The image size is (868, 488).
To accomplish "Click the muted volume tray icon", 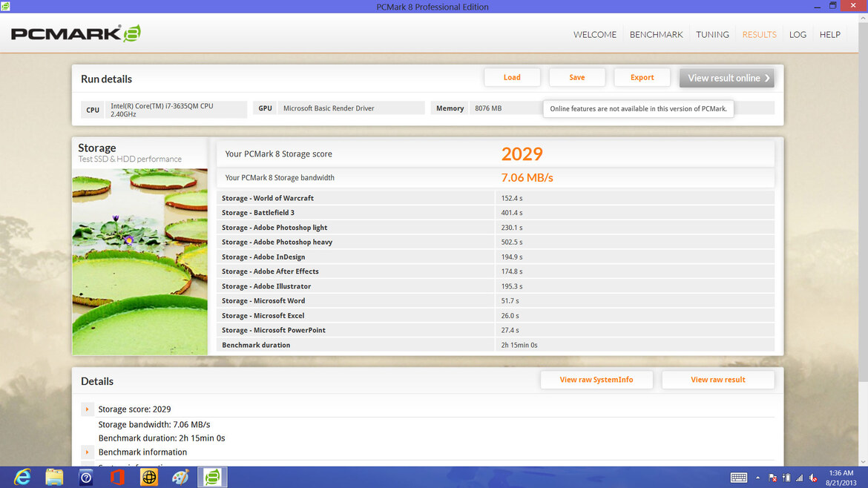I will point(813,478).
